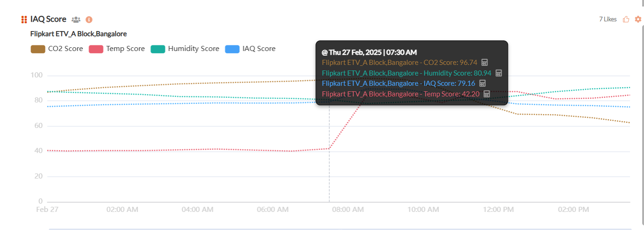Toggle the IAQ Score legend series

point(250,49)
